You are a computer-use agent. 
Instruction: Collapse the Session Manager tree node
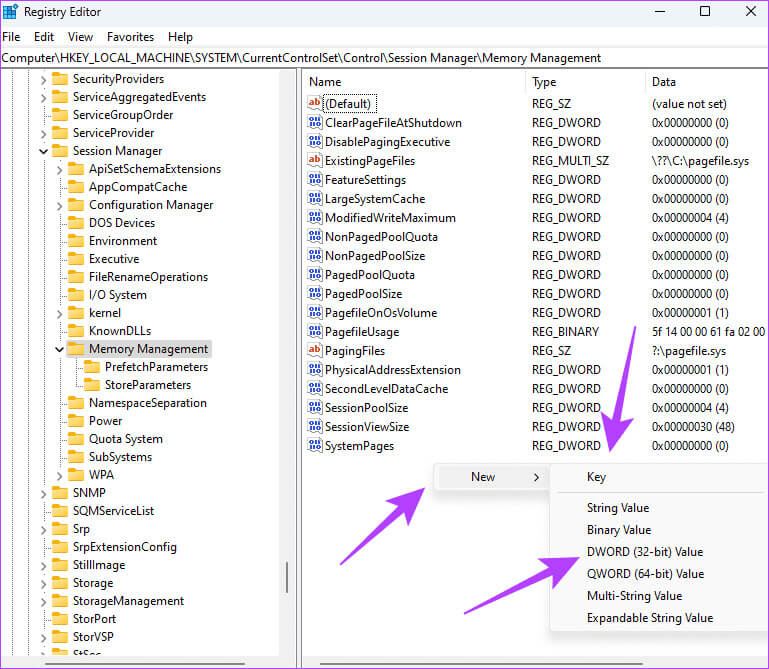[x=43, y=151]
